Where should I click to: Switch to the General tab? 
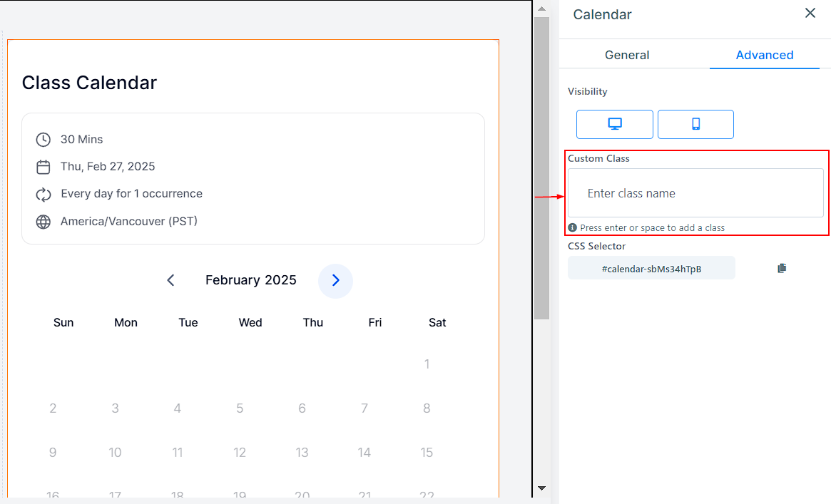click(627, 55)
